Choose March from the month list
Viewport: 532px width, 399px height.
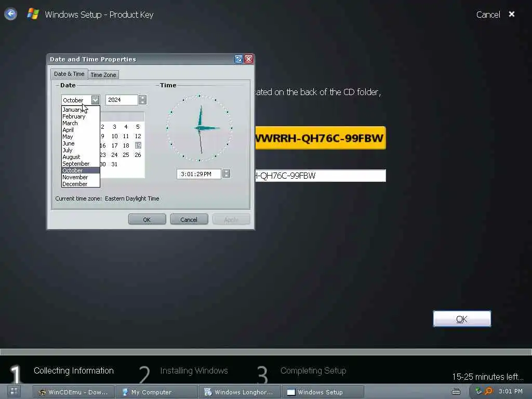click(81, 123)
